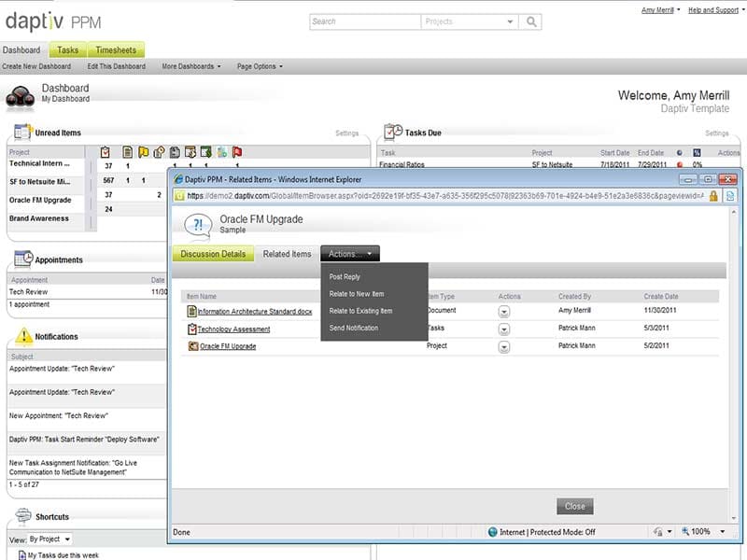Select Post Reply from Actions menu
747x560 pixels.
[345, 277]
